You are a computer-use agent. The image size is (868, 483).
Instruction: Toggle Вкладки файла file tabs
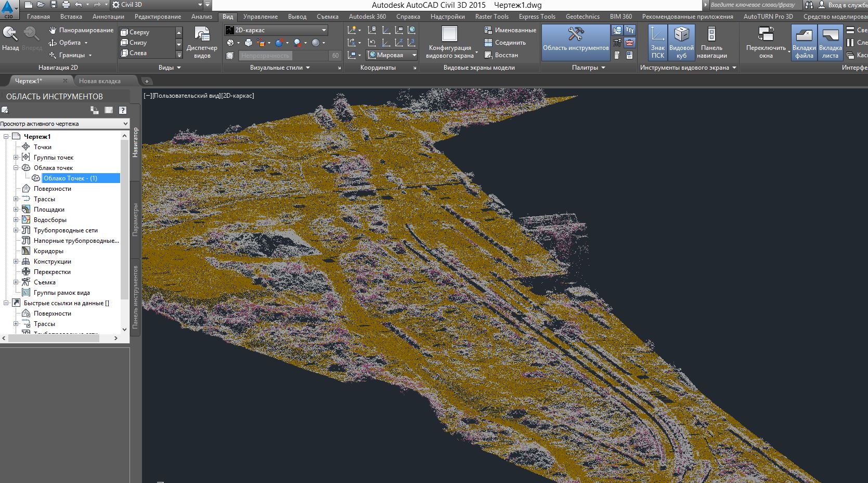(804, 43)
